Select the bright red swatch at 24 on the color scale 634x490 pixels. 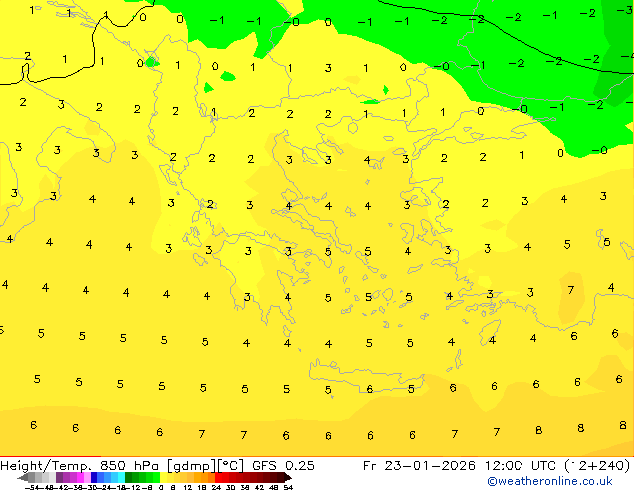point(218,477)
